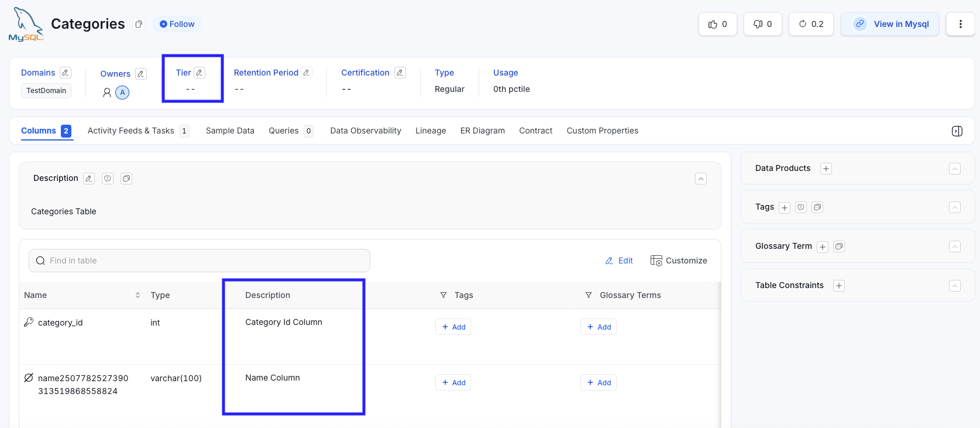The height and width of the screenshot is (428, 980).
Task: Open View in Mysql link
Action: (x=890, y=24)
